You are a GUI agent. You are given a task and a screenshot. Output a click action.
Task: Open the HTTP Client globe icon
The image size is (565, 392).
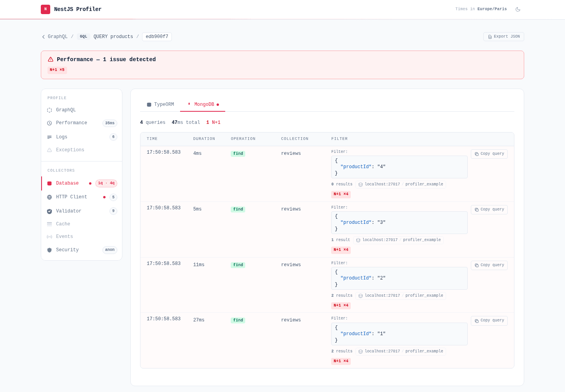(49, 197)
